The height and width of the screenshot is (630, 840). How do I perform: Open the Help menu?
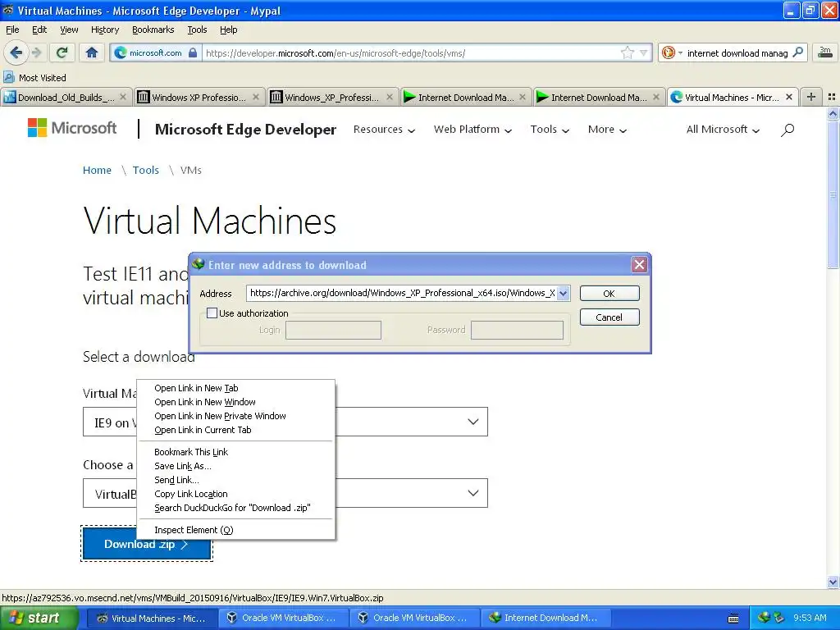click(x=228, y=30)
